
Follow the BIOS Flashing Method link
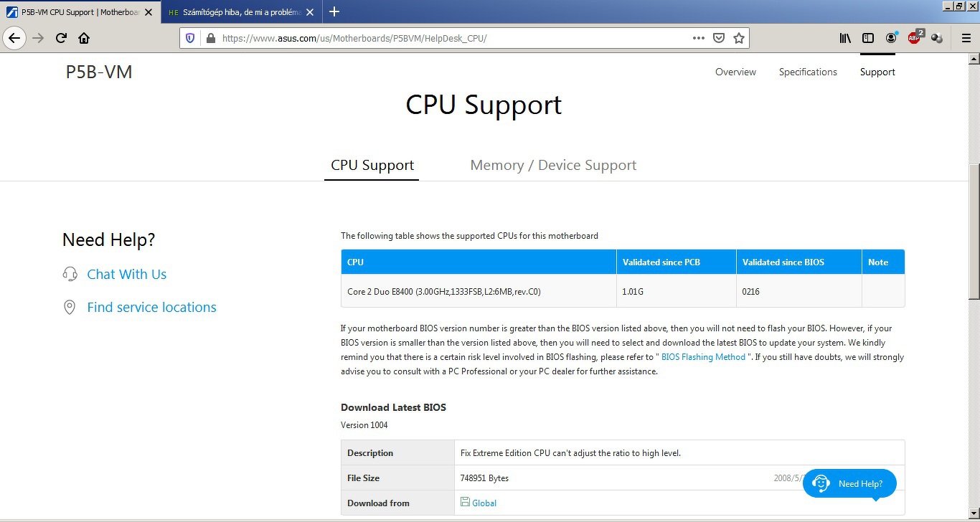click(x=703, y=357)
